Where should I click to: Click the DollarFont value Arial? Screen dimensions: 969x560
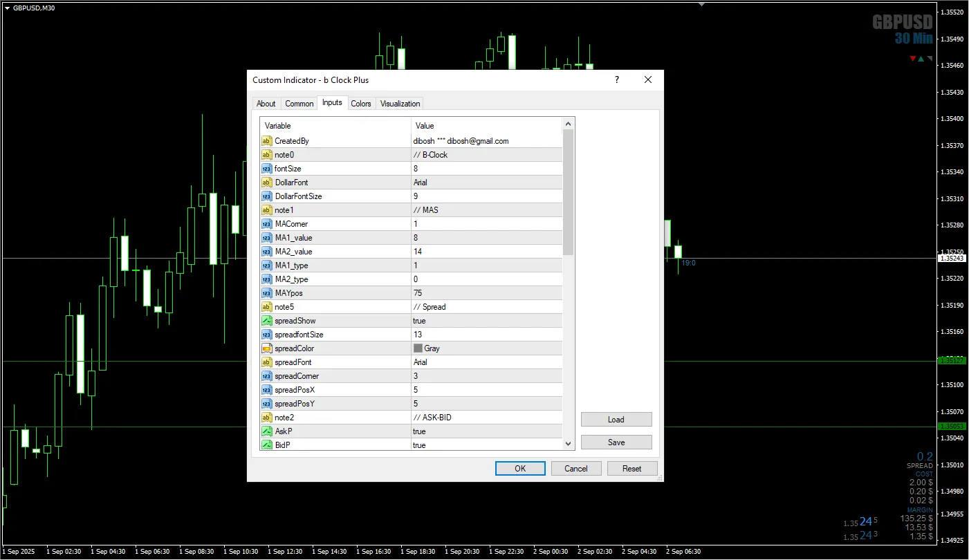pos(421,183)
